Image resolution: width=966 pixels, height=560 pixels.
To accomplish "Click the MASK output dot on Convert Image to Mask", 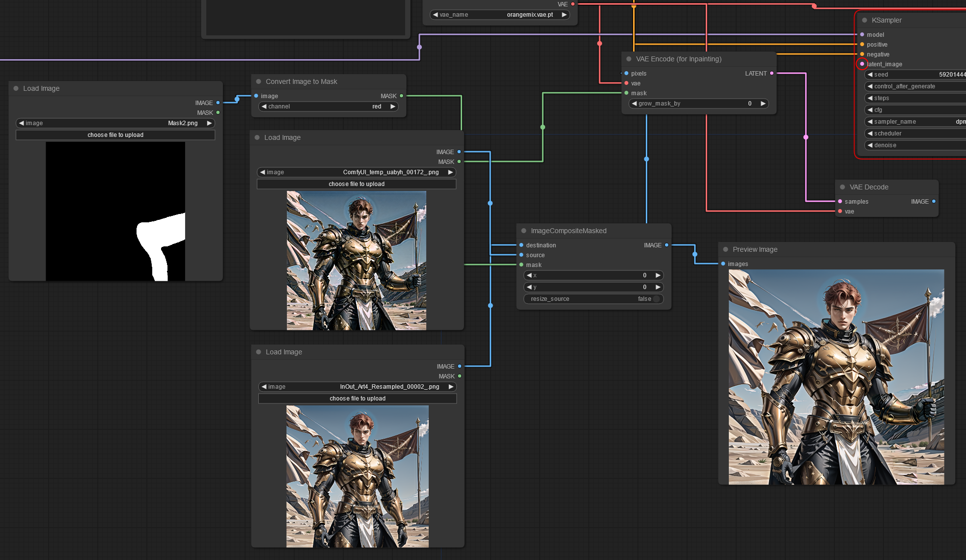I will (401, 96).
